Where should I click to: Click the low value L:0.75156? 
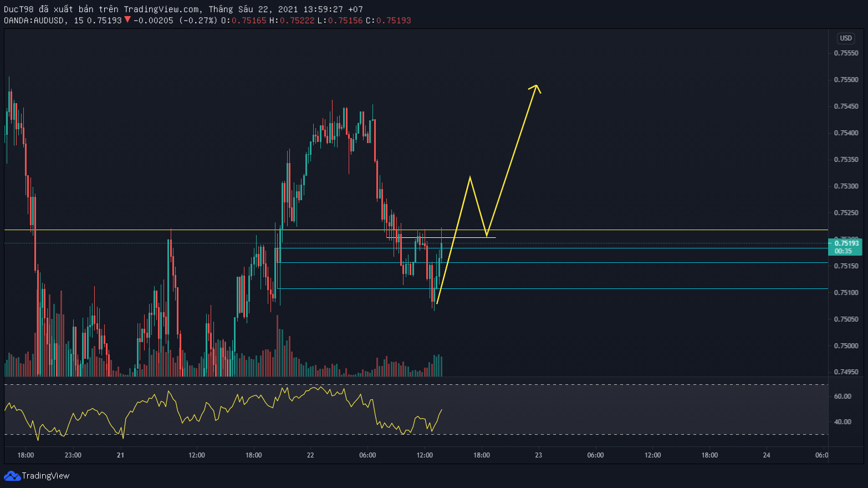pyautogui.click(x=340, y=21)
